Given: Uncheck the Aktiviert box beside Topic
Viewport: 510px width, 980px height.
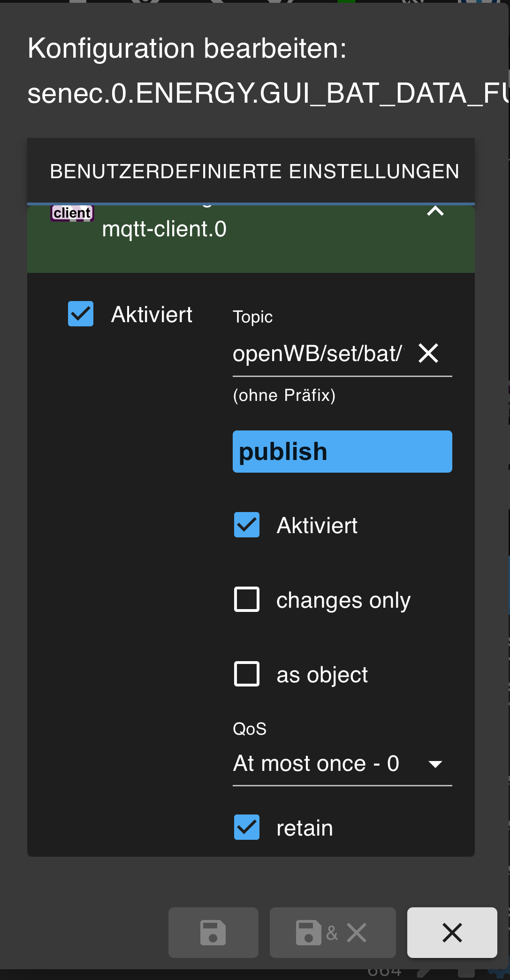Looking at the screenshot, I should tap(81, 314).
